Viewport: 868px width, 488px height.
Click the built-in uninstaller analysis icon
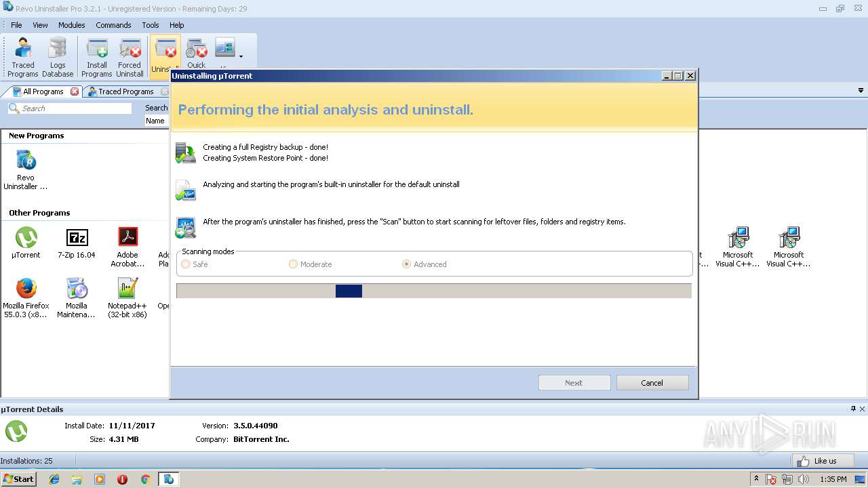click(x=185, y=190)
